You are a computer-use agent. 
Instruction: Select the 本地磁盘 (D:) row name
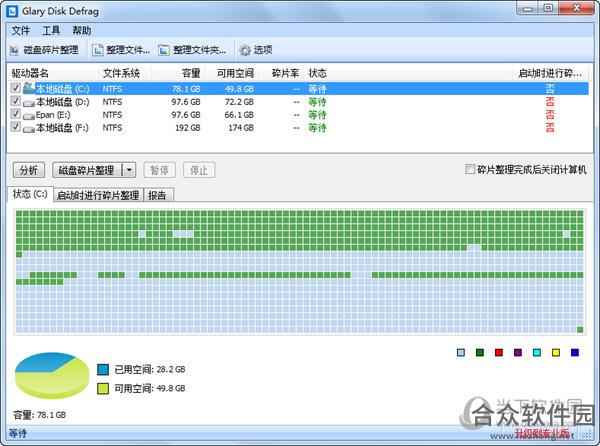pyautogui.click(x=62, y=102)
